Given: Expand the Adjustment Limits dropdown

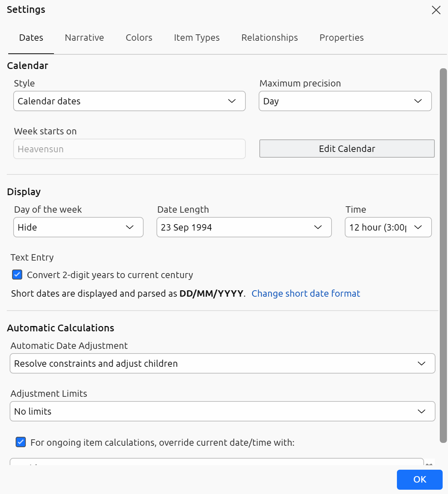Looking at the screenshot, I should [222, 411].
